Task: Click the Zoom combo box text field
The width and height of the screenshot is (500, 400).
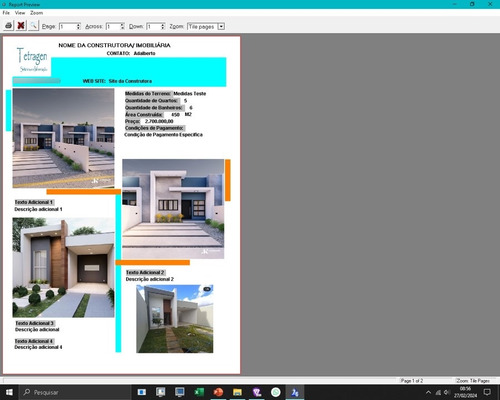Action: pos(202,26)
